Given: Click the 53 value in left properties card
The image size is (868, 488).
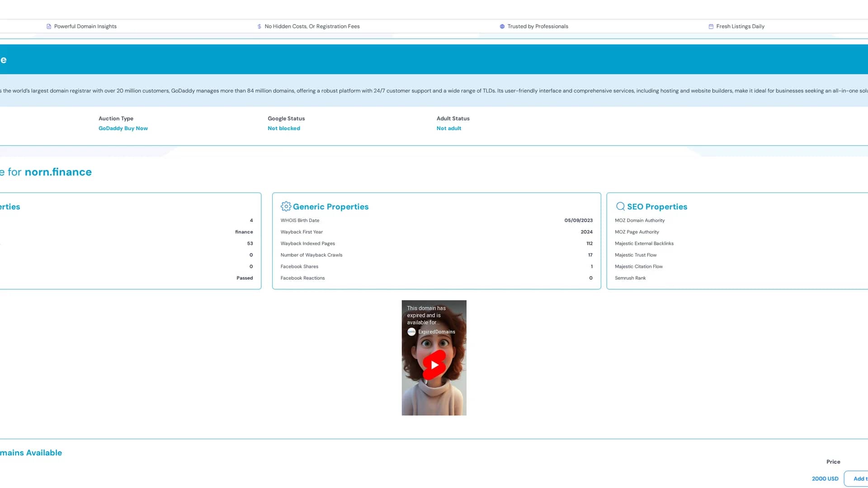Looking at the screenshot, I should pyautogui.click(x=250, y=244).
